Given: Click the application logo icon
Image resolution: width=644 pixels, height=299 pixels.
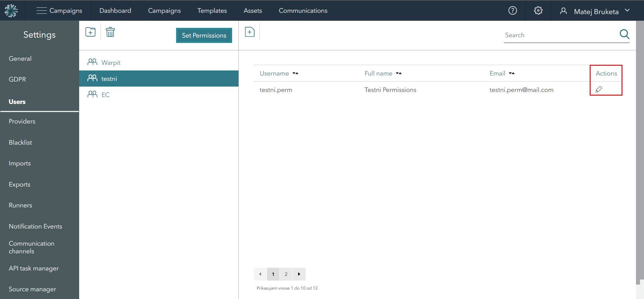Looking at the screenshot, I should (11, 11).
